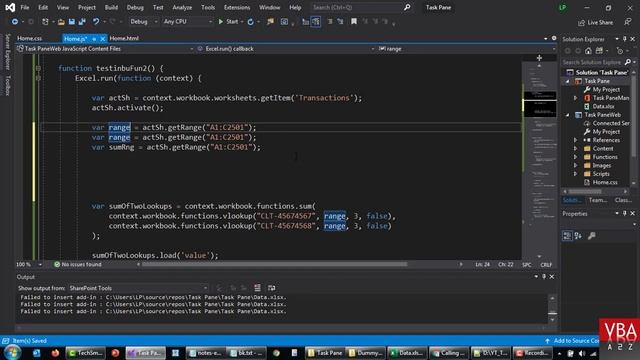Click the Send Feedback icon beside Live Share
Image resolution: width=640 pixels, height=360 pixels.
pyautogui.click(x=628, y=22)
